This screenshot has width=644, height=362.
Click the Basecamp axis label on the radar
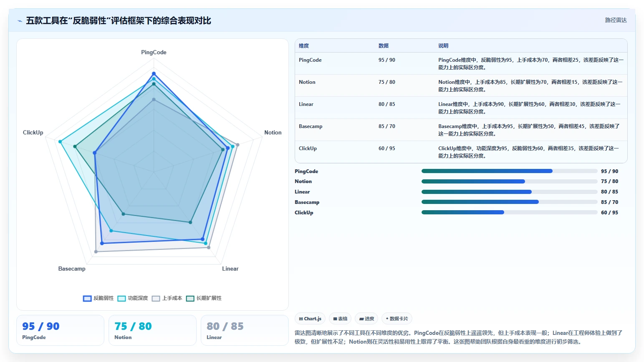pos(72,269)
